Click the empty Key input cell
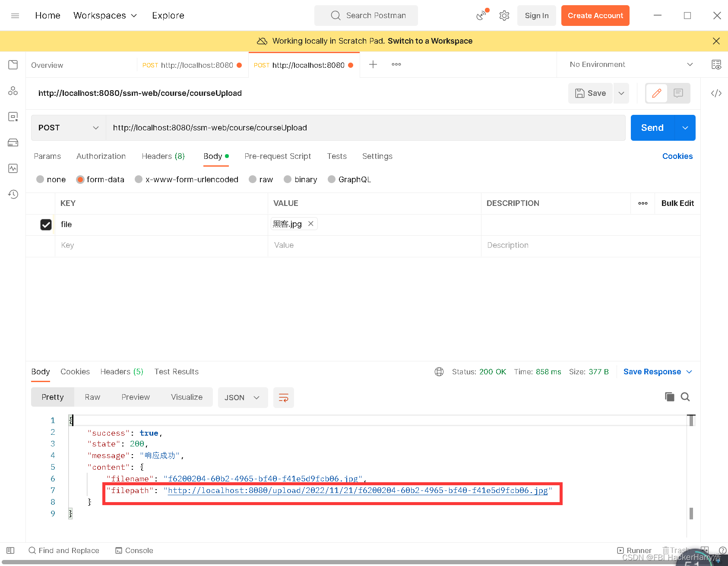The image size is (728, 566). click(x=161, y=245)
